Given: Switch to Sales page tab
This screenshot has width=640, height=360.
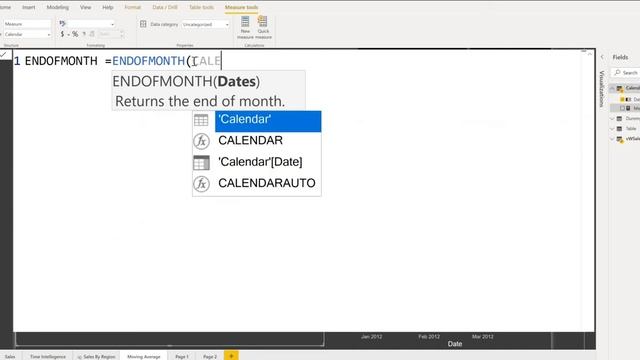Looking at the screenshot, I should point(10,356).
